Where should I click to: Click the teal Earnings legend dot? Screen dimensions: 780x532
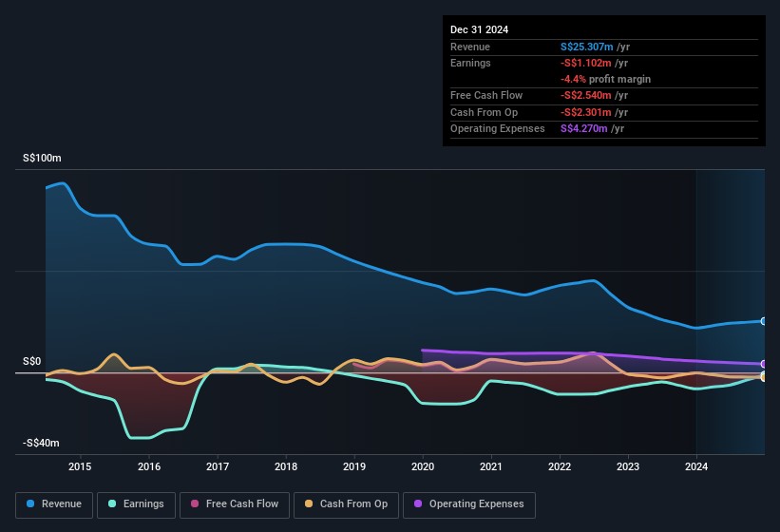[113, 504]
